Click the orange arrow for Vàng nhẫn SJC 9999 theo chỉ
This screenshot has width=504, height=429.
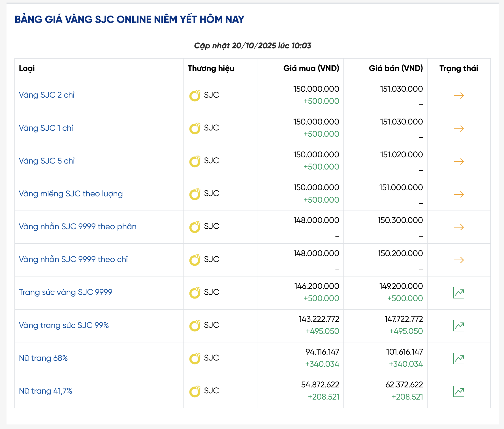[x=459, y=260]
